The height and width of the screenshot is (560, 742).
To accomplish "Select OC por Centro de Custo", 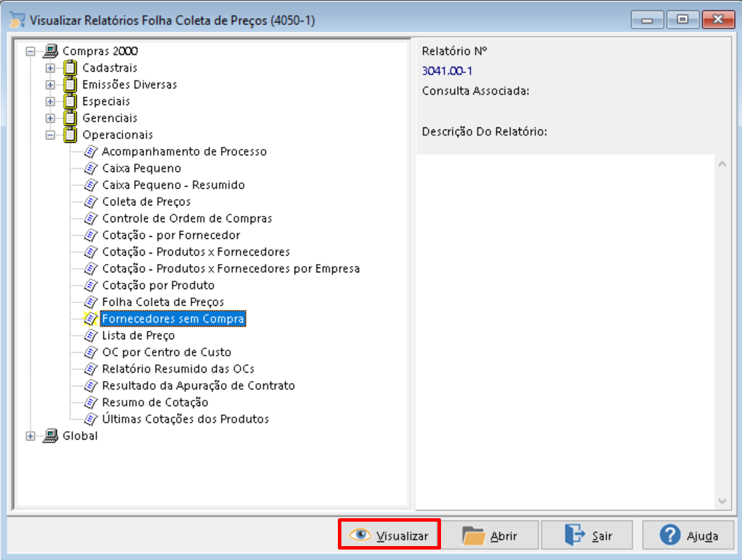I will point(167,352).
